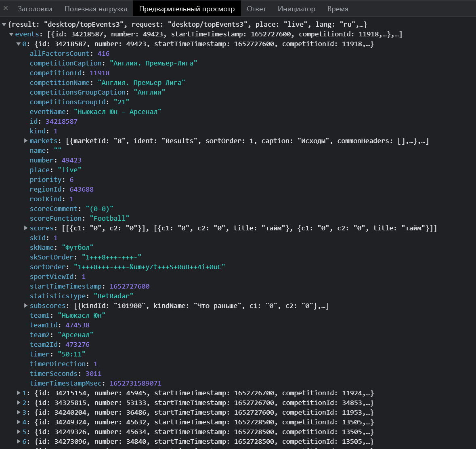Viewport: 476px width, 449px height.
Task: Click the timerSeconds value 3011
Action: (93, 374)
